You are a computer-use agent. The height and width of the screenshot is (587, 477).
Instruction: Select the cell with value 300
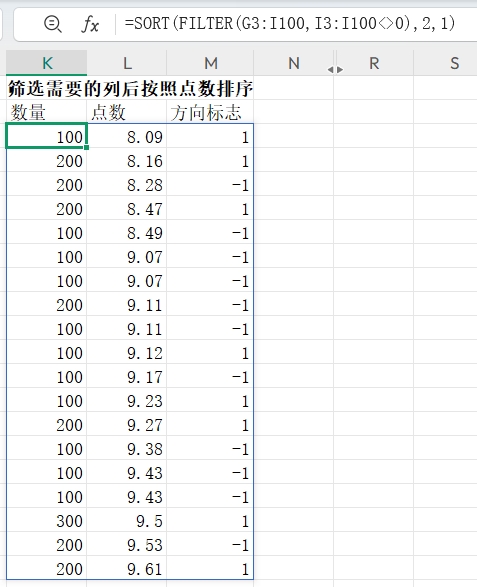pyautogui.click(x=46, y=521)
